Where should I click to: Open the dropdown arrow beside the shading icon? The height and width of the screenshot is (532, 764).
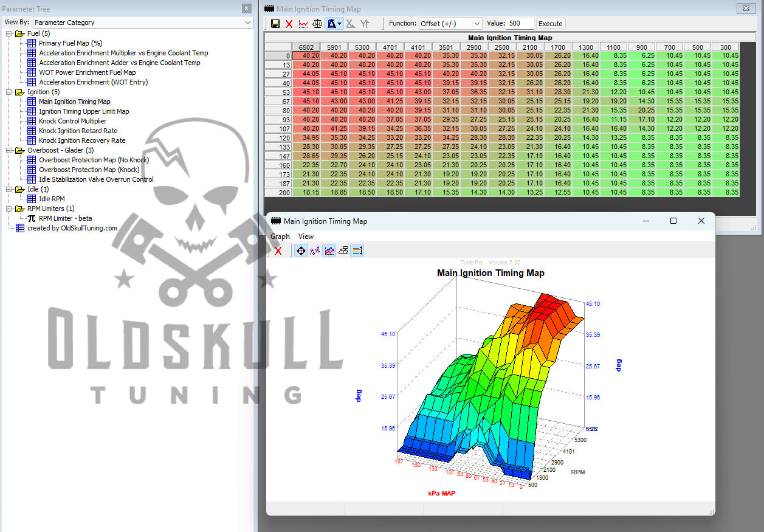340,24
